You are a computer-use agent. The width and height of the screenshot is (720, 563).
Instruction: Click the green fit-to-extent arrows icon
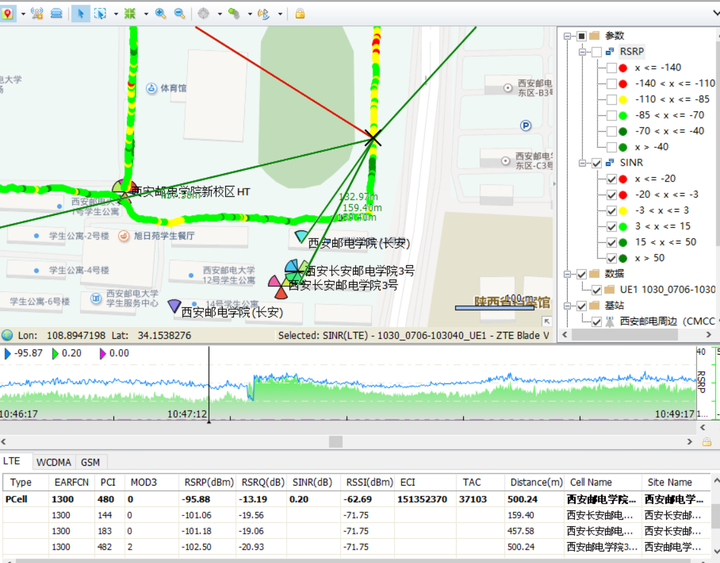(x=130, y=14)
